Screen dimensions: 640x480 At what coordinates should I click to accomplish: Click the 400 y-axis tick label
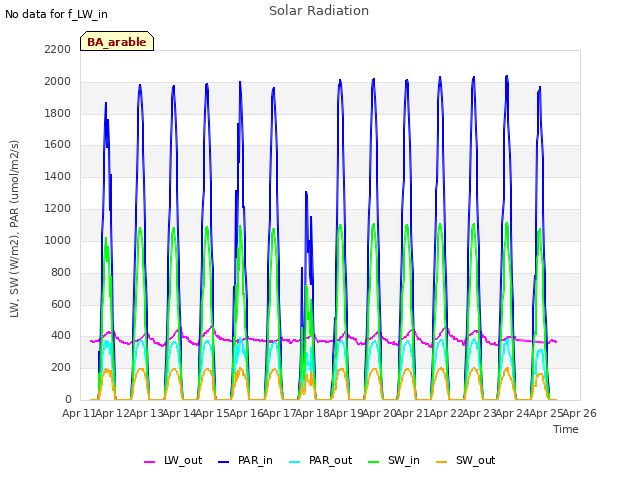pos(61,336)
